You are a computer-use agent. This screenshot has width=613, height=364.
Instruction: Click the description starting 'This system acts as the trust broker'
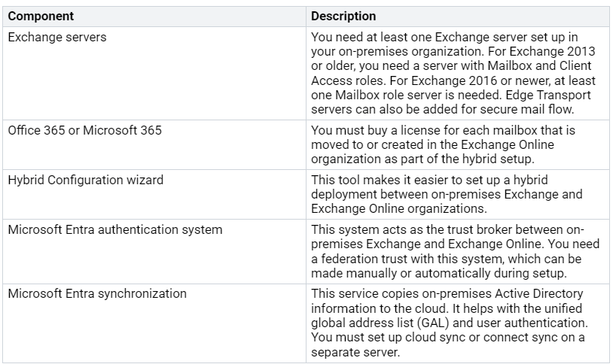[x=457, y=251]
